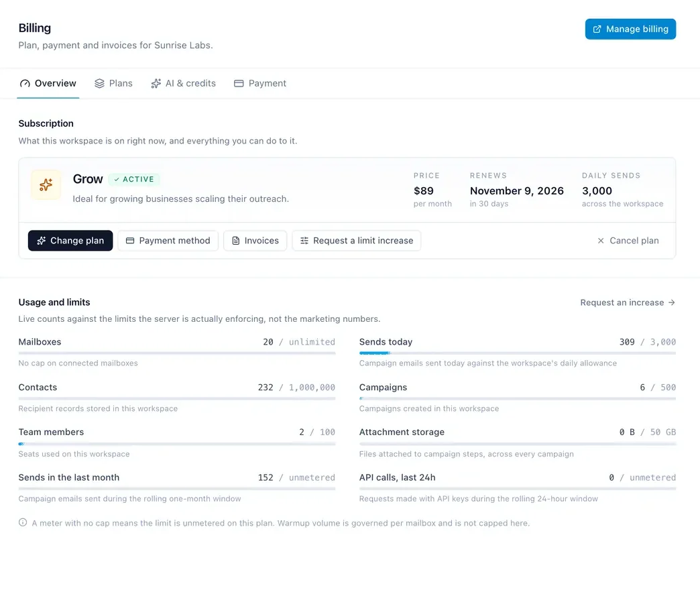Switch to the Overview tab
This screenshot has width=700, height=590.
click(48, 83)
